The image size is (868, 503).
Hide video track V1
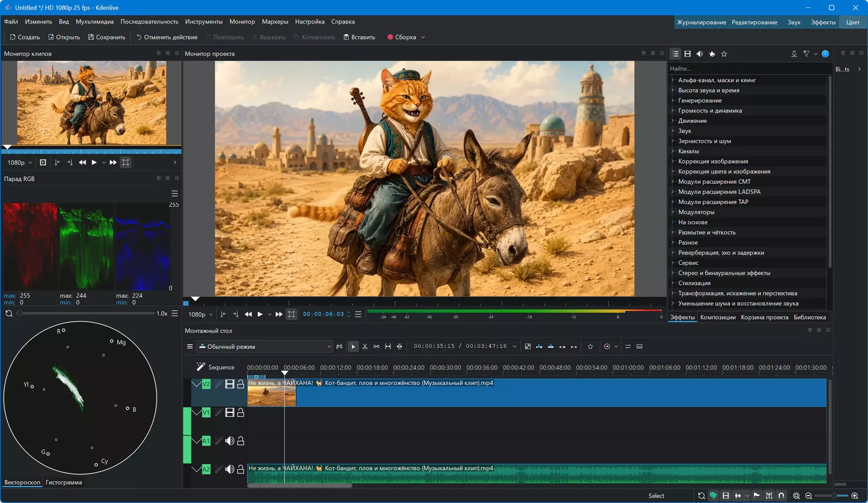[229, 413]
